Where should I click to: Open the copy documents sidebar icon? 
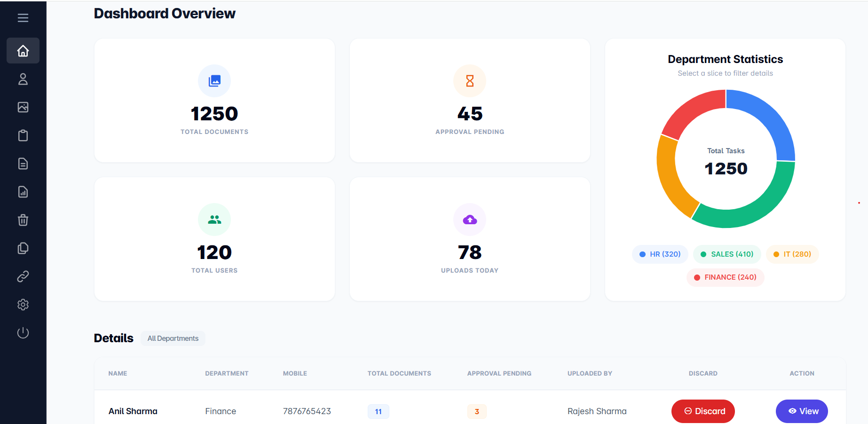pyautogui.click(x=23, y=248)
